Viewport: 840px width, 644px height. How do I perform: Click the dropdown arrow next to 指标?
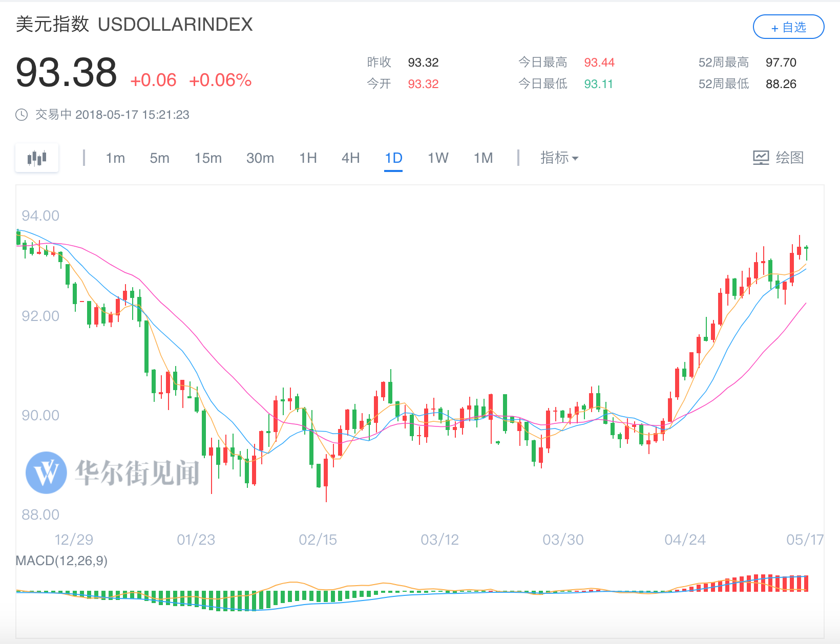575,159
